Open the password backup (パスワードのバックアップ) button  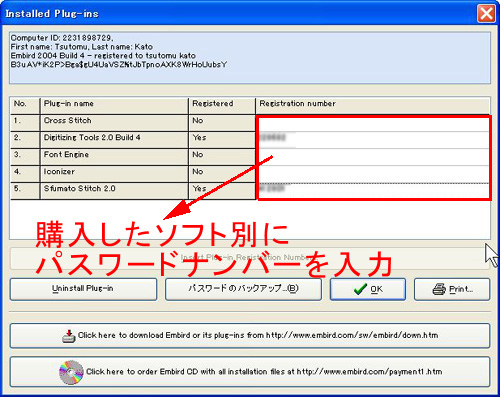point(243,289)
